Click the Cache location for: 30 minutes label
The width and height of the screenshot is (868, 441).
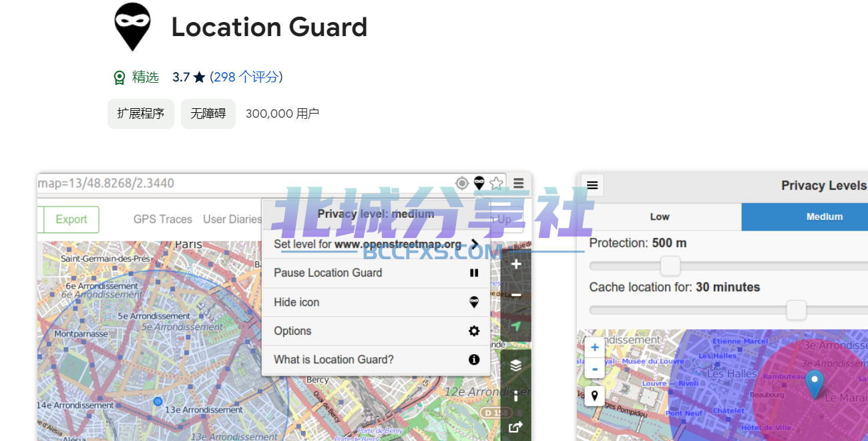pos(674,287)
